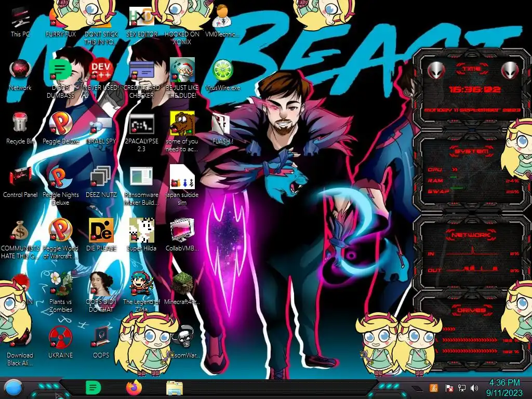Select the UKRAINE radiation icon
The width and height of the screenshot is (532, 399).
tap(60, 343)
